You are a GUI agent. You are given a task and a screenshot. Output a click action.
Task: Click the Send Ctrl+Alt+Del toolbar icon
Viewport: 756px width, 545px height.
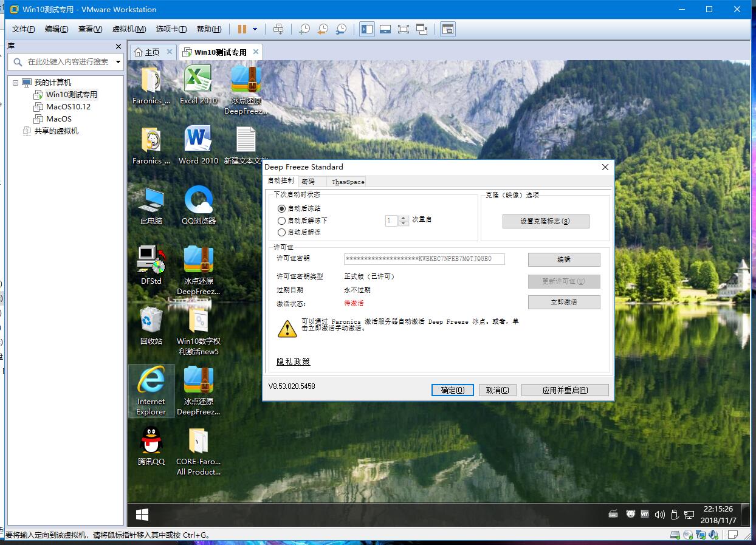278,29
